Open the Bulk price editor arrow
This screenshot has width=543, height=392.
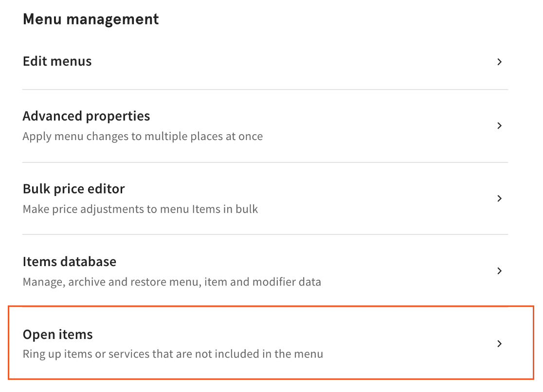tap(500, 198)
